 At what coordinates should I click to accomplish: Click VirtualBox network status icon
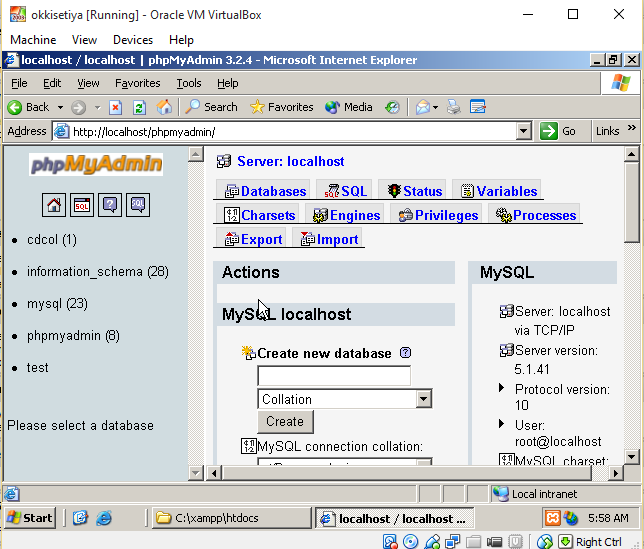(453, 542)
